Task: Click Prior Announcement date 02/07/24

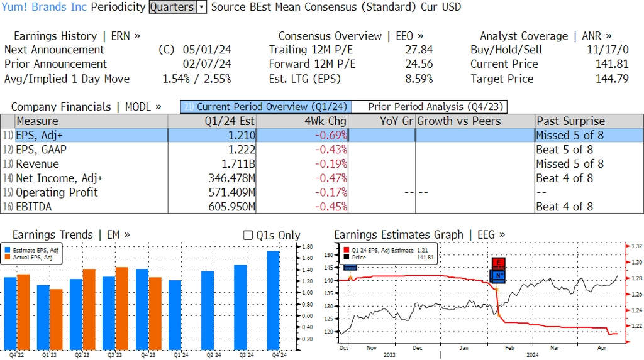Action: (207, 64)
